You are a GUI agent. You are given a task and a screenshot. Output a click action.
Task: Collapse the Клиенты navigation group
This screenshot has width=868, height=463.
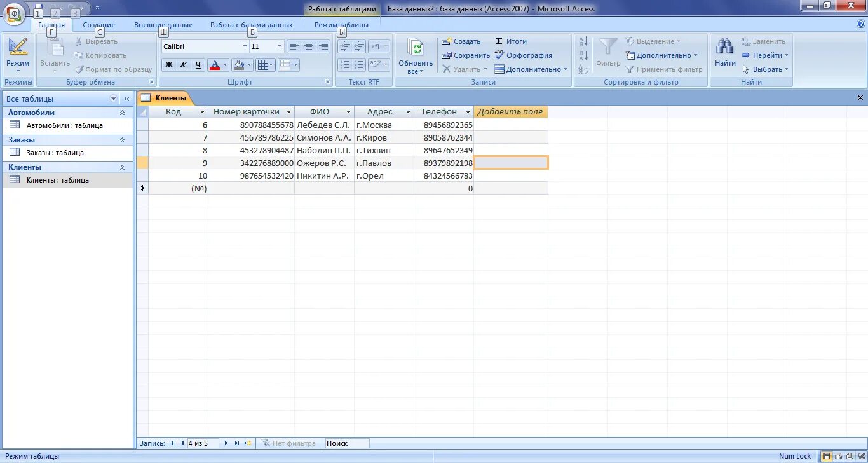click(x=122, y=167)
